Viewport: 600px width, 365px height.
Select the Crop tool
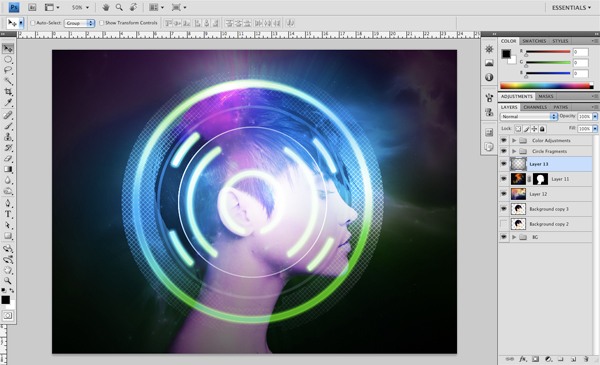tap(8, 92)
